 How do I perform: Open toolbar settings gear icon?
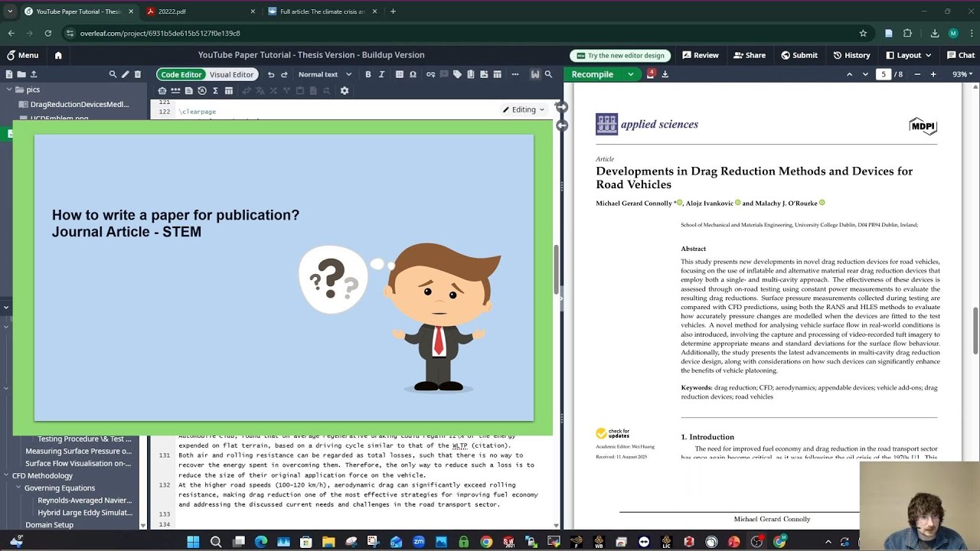(x=345, y=90)
